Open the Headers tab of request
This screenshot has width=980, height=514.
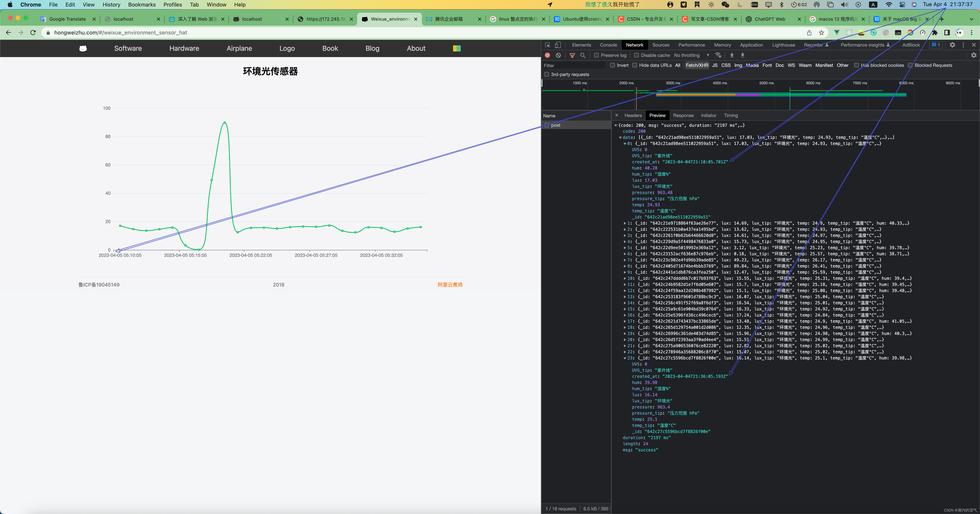633,115
